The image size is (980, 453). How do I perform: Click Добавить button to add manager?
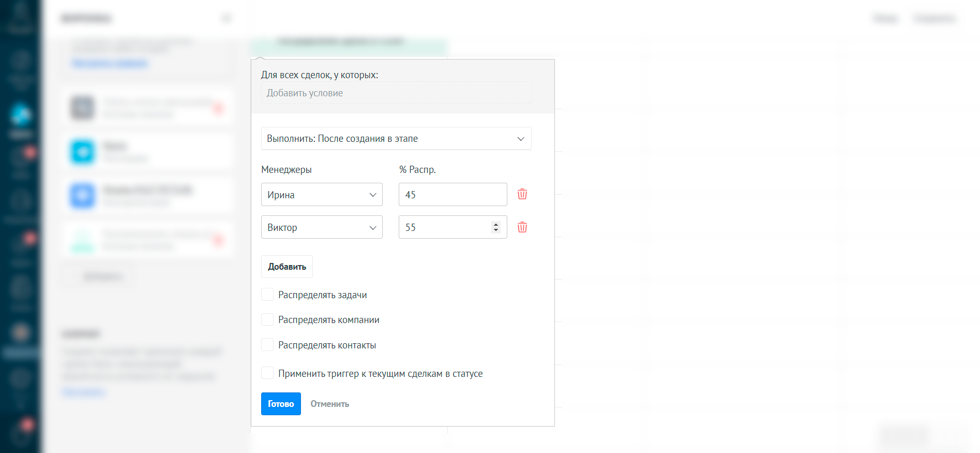pyautogui.click(x=287, y=267)
